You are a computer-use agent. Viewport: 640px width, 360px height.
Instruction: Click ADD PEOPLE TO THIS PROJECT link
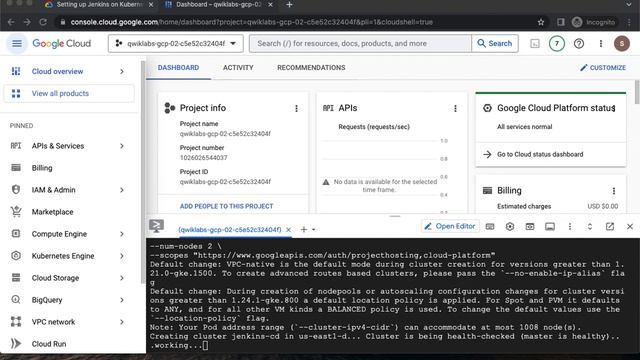click(x=227, y=207)
